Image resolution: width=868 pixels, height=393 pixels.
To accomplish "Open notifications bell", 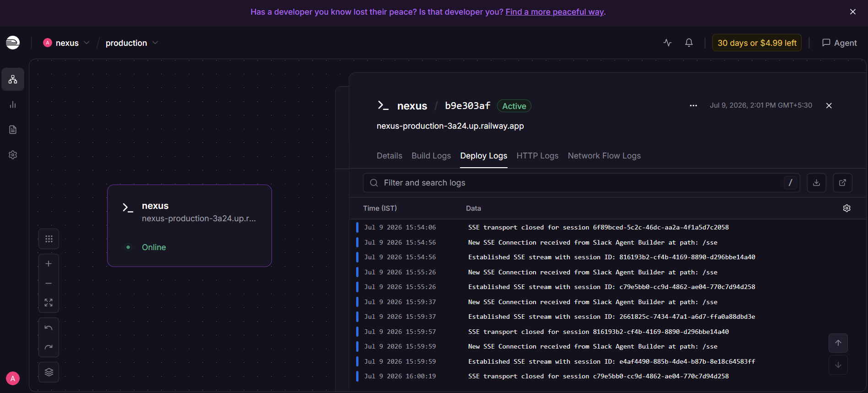I will click(x=689, y=43).
